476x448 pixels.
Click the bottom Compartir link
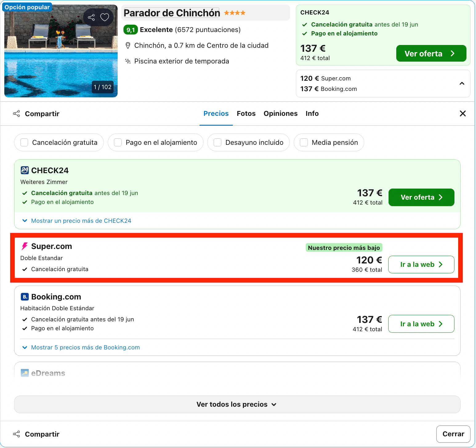42,434
